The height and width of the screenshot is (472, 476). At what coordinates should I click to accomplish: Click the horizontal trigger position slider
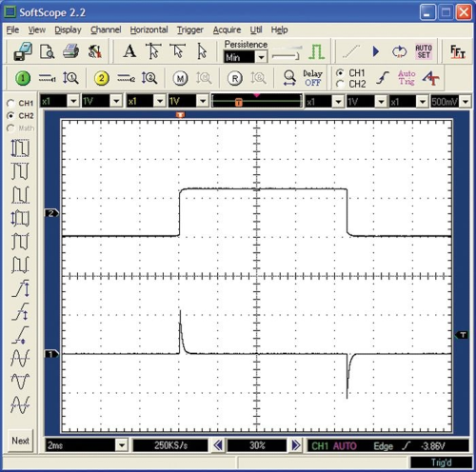[x=257, y=102]
